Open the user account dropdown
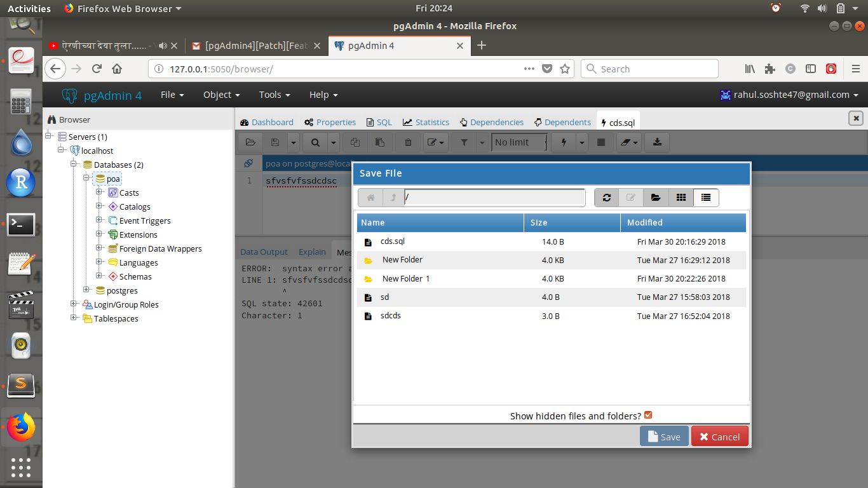Image resolution: width=868 pixels, height=488 pixels. point(789,95)
